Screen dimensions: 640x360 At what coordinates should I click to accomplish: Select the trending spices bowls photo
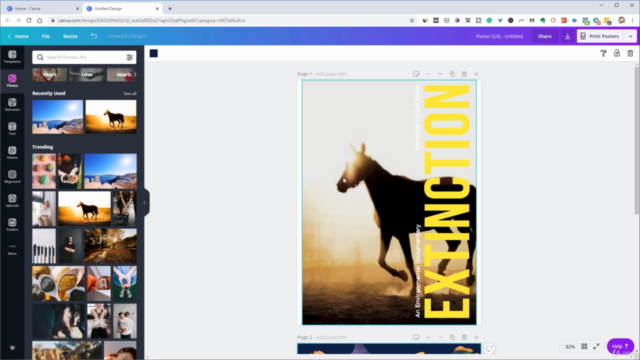click(58, 284)
